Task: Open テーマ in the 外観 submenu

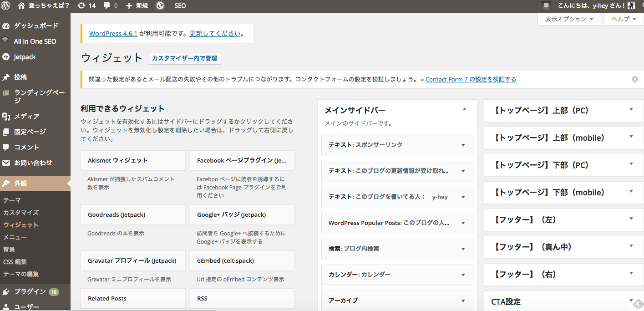Action: pos(12,200)
